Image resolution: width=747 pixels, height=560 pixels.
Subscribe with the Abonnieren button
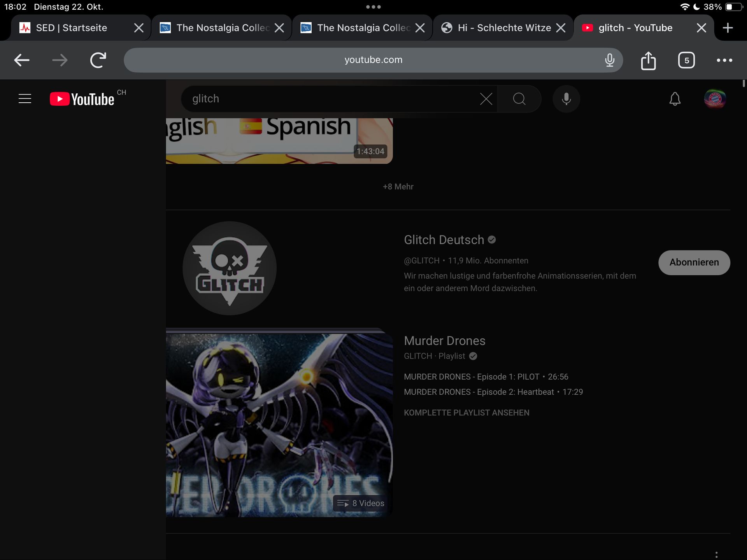[694, 262]
